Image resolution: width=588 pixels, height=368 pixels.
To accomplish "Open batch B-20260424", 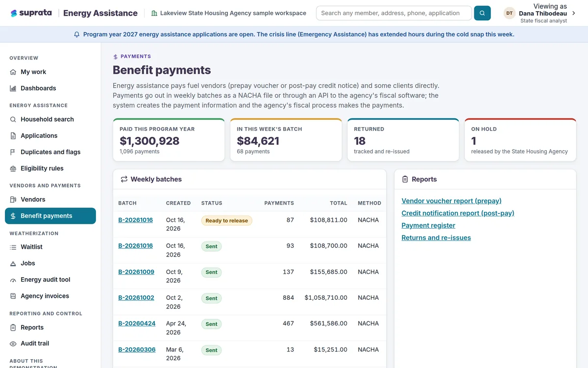I will [x=137, y=323].
